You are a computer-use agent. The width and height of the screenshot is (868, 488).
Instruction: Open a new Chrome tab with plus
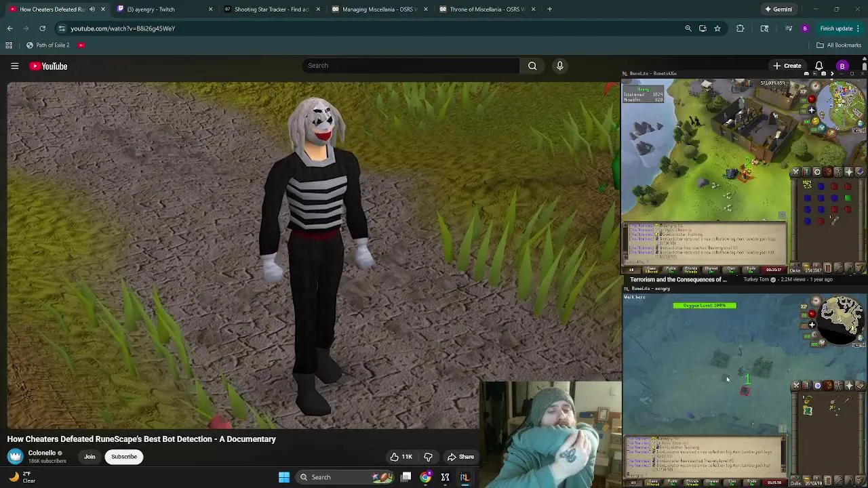click(549, 9)
